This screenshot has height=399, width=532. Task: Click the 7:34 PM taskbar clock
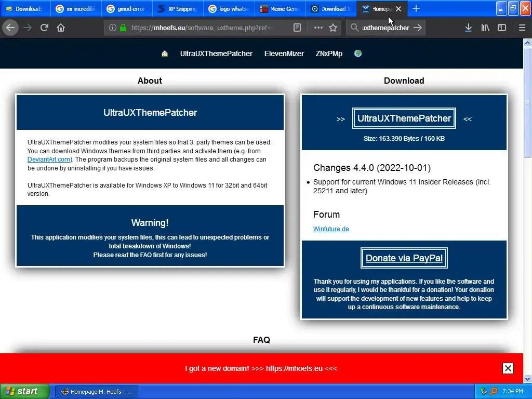click(513, 391)
